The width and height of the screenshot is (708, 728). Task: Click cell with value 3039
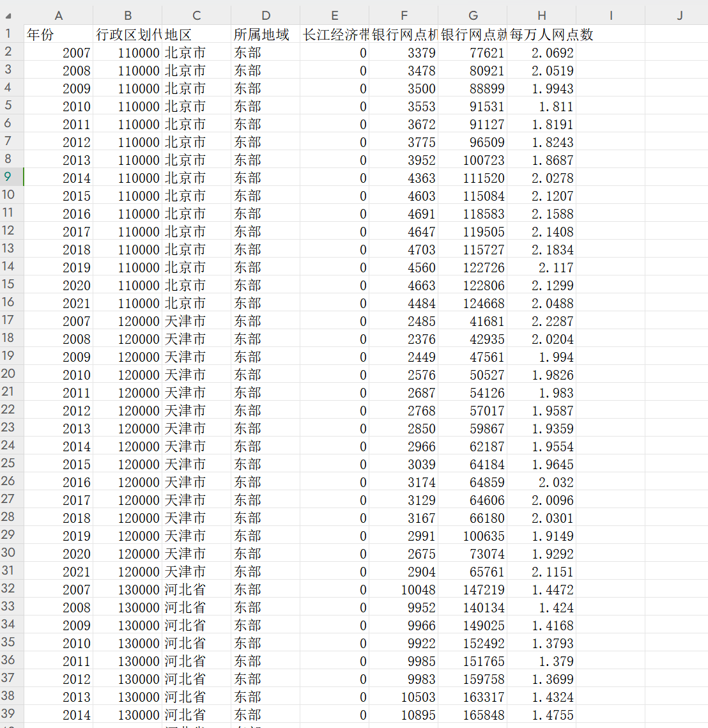(x=404, y=464)
